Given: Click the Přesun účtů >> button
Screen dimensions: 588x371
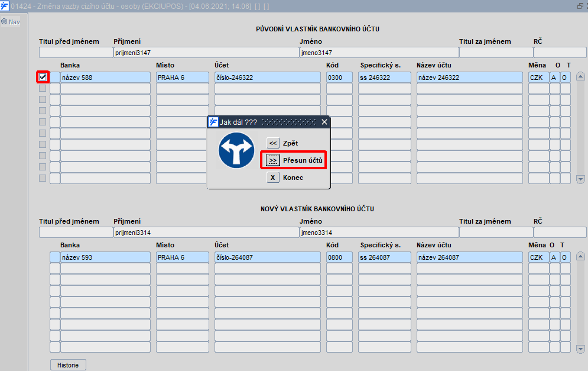Looking at the screenshot, I should [272, 160].
